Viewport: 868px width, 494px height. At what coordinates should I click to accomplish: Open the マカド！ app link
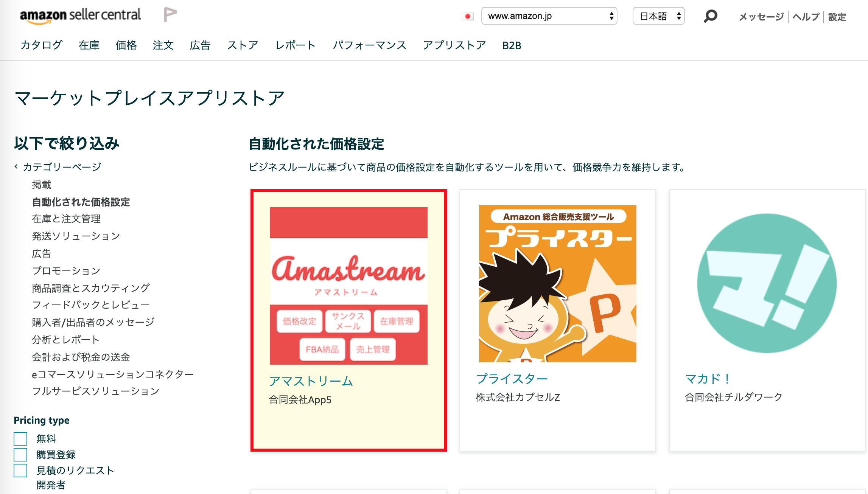[x=708, y=379]
